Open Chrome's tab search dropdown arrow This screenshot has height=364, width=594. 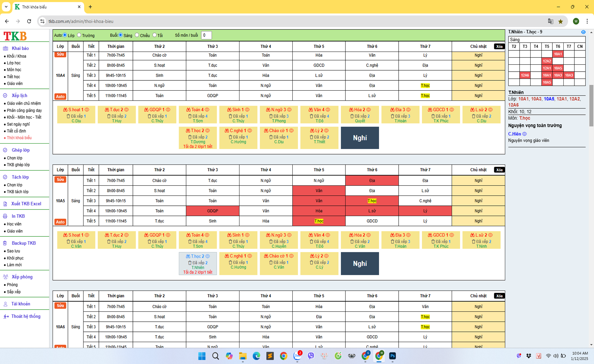[x=6, y=7]
